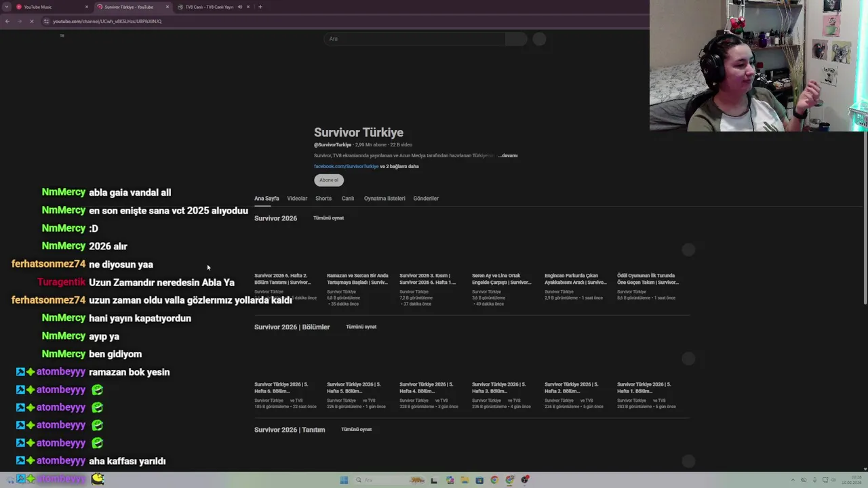The height and width of the screenshot is (488, 868).
Task: Go forward in browser history
Action: point(18,21)
